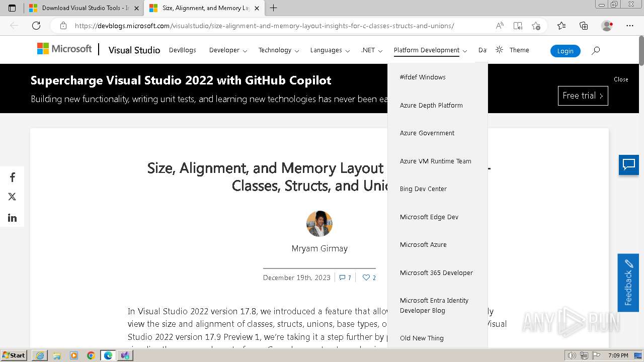644x362 pixels.
Task: Open the Edge profile avatar
Action: pyautogui.click(x=607, y=26)
